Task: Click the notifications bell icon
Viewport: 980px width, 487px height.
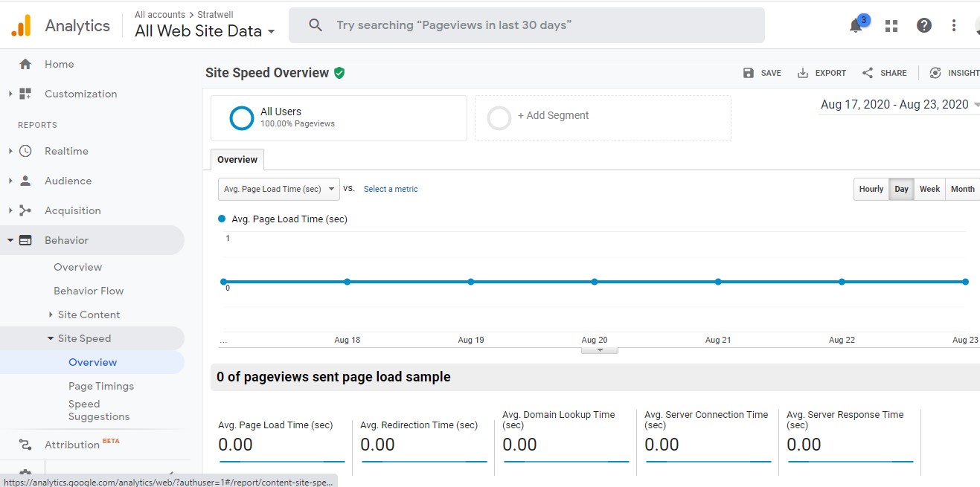Action: pyautogui.click(x=856, y=25)
